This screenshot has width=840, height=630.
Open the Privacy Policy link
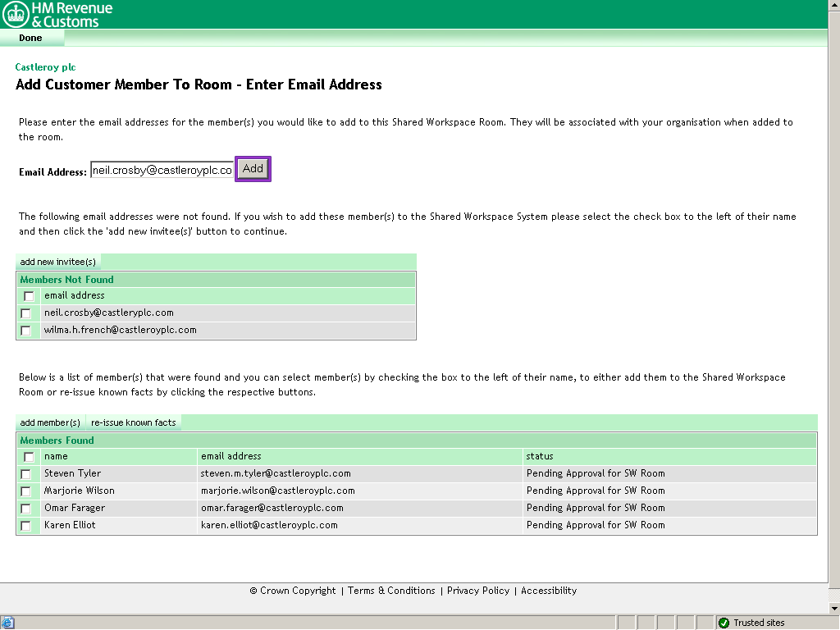coord(478,591)
